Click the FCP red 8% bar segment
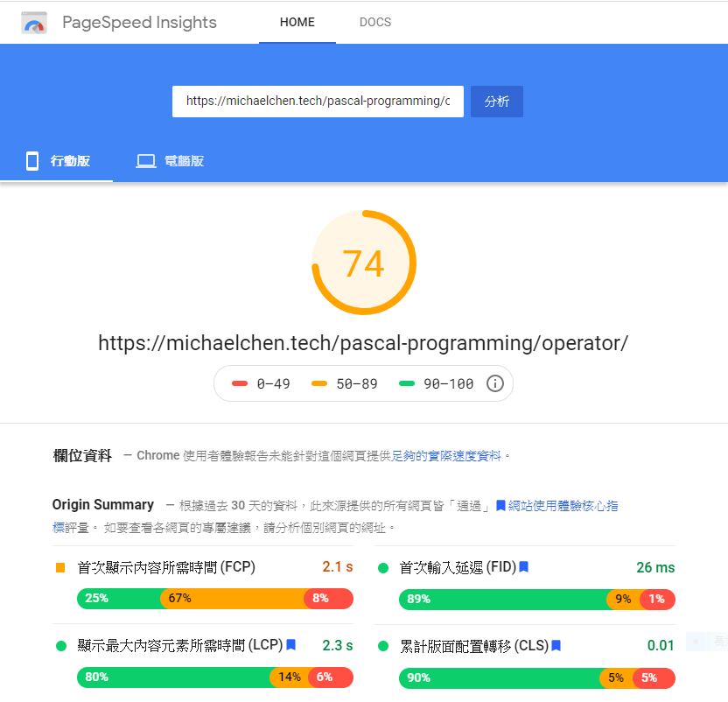The width and height of the screenshot is (728, 702). (329, 599)
